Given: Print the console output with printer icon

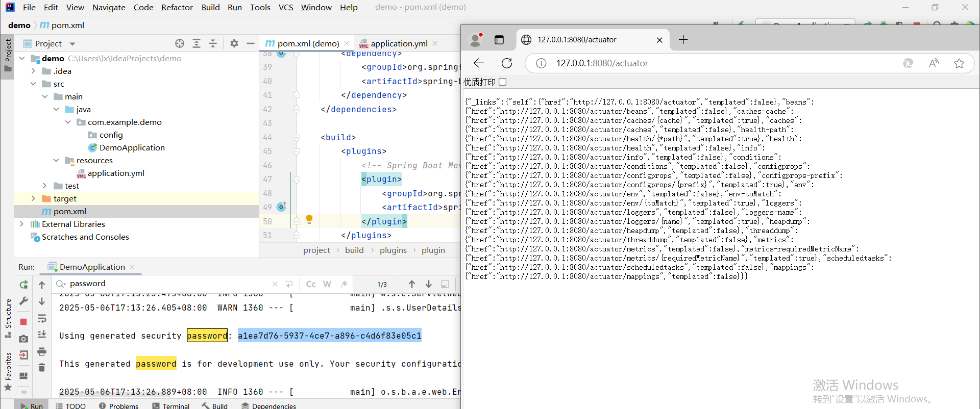Looking at the screenshot, I should point(42,351).
